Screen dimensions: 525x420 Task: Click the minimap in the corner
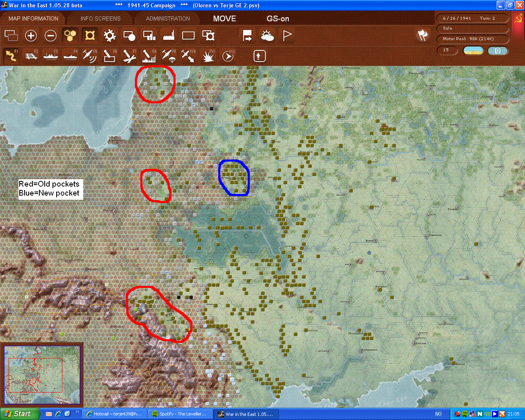click(x=42, y=374)
